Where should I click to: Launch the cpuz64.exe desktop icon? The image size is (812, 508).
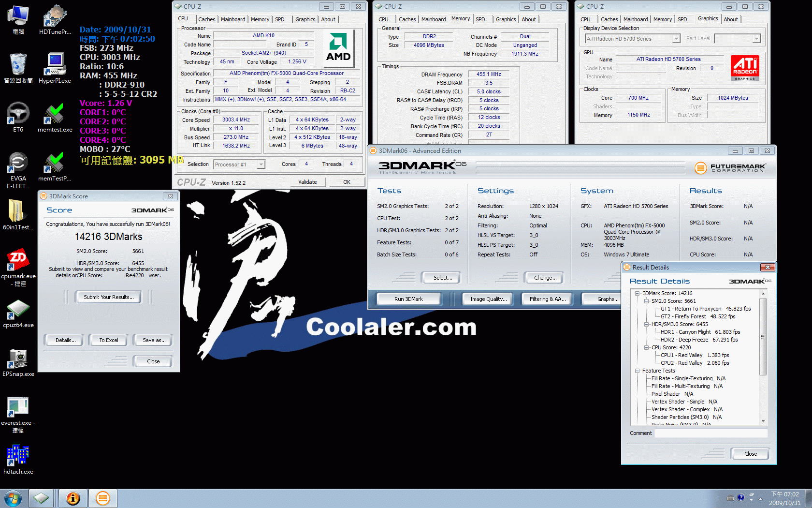click(x=18, y=310)
